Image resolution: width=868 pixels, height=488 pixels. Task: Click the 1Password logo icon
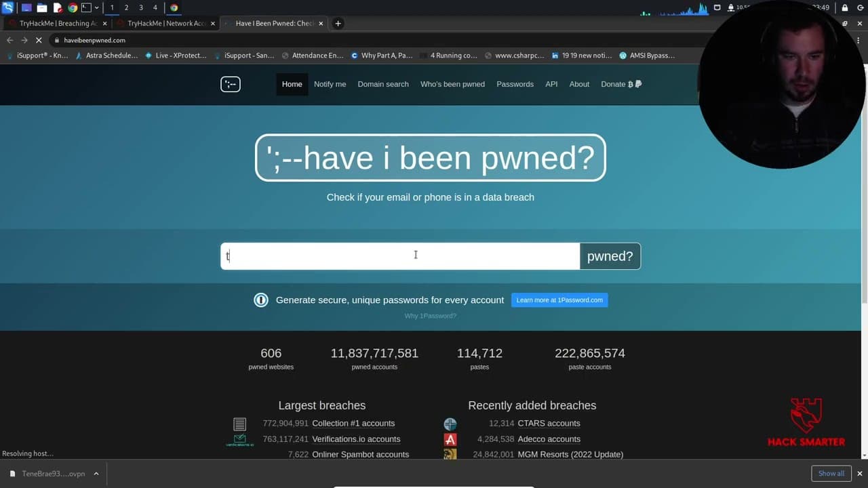[x=261, y=300]
